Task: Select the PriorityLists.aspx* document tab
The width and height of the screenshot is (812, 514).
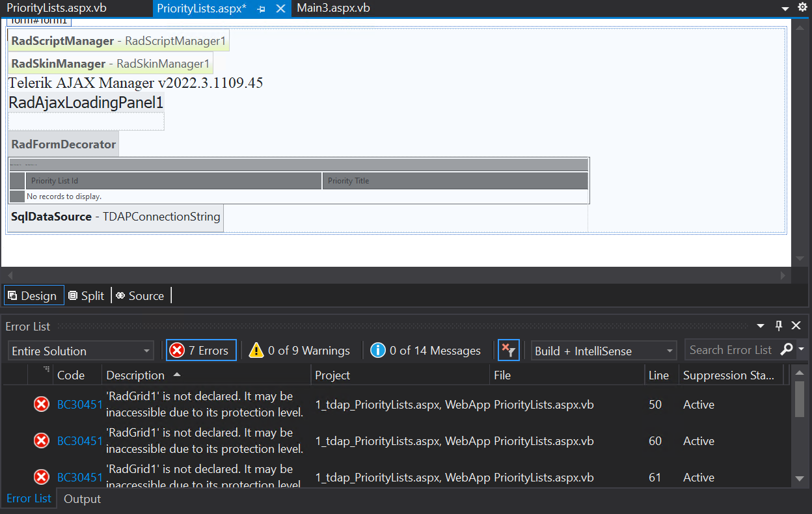Action: point(202,8)
